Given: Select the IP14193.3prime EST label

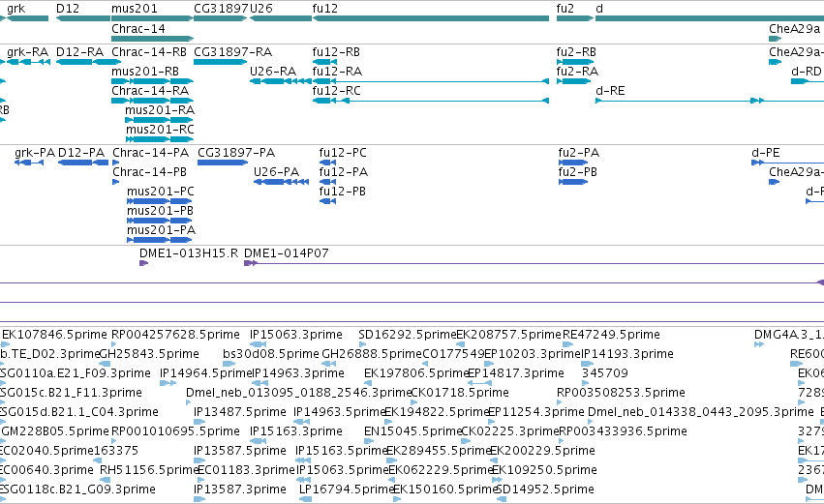Looking at the screenshot, I should [x=627, y=354].
